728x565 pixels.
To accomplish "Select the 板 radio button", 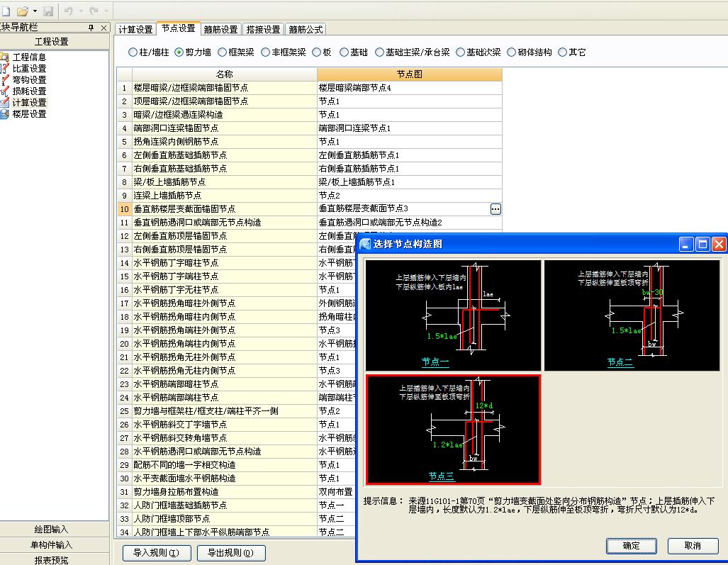I will coord(317,52).
